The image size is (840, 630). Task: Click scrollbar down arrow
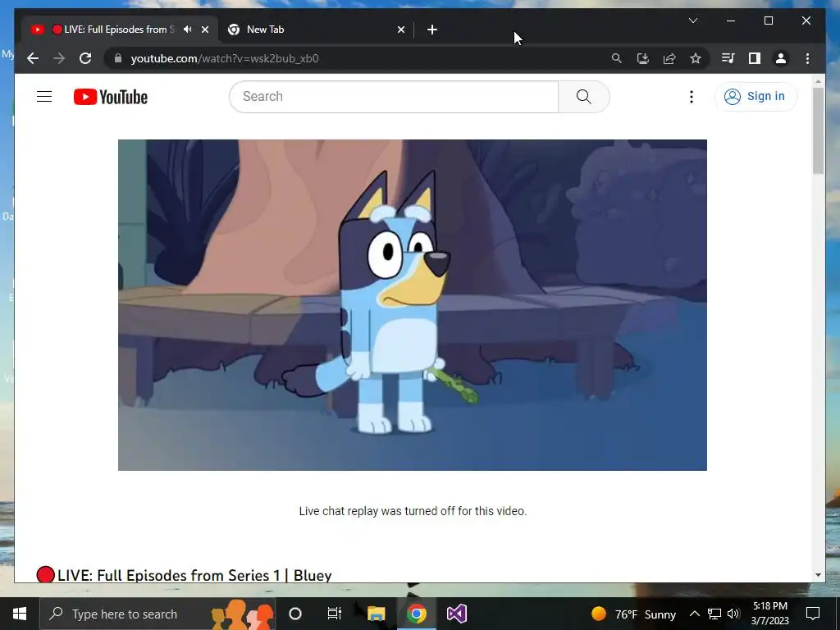coord(818,575)
